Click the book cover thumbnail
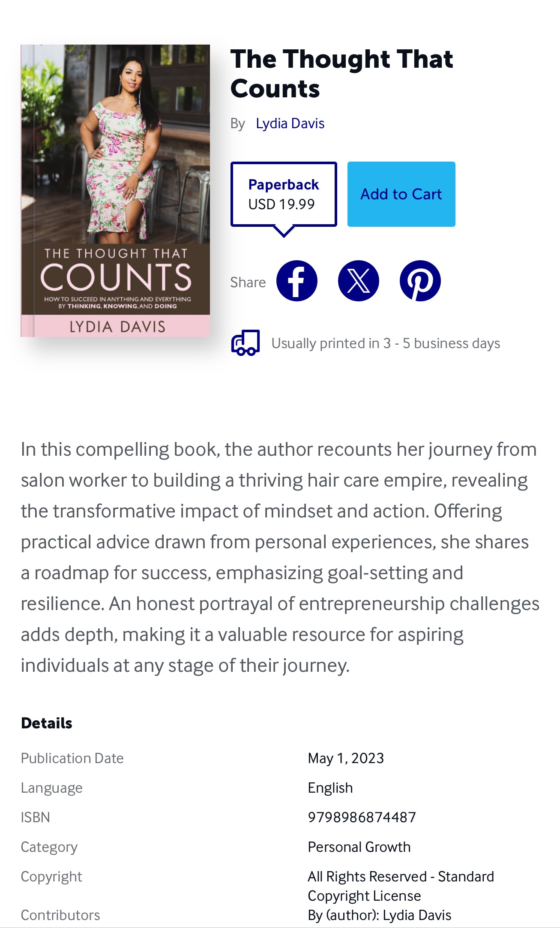Image resolution: width=560 pixels, height=932 pixels. click(115, 190)
